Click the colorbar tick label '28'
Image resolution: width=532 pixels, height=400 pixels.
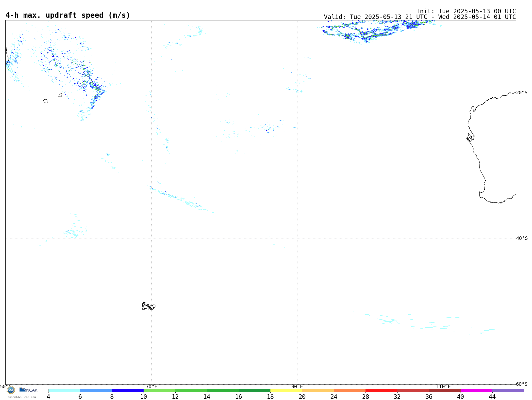coord(366,397)
